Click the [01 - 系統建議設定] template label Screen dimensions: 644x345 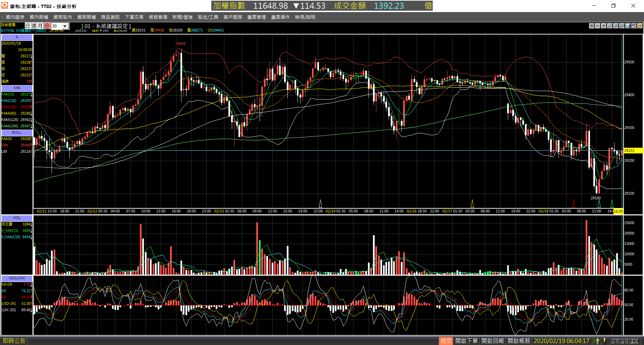[106, 26]
